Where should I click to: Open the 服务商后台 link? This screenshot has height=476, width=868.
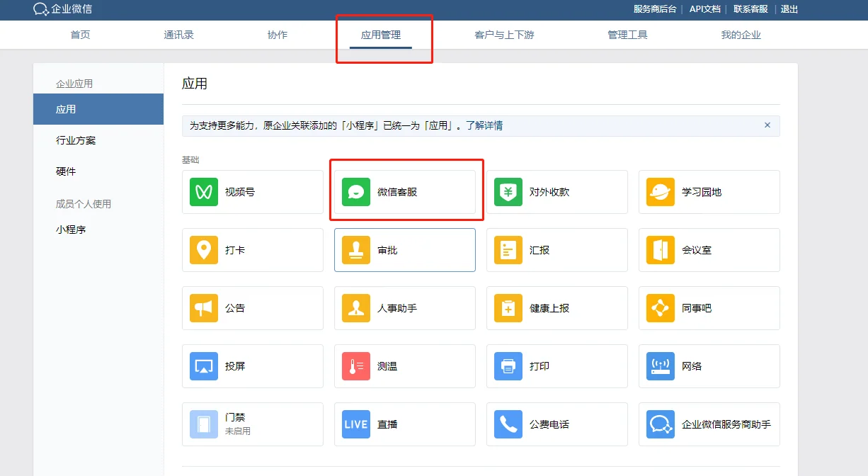pyautogui.click(x=655, y=9)
